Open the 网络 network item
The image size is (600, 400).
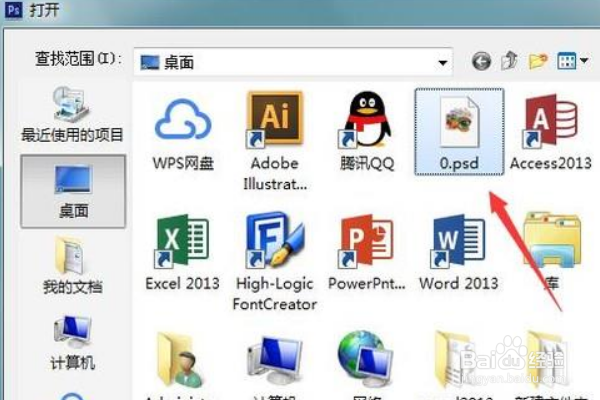pyautogui.click(x=366, y=366)
